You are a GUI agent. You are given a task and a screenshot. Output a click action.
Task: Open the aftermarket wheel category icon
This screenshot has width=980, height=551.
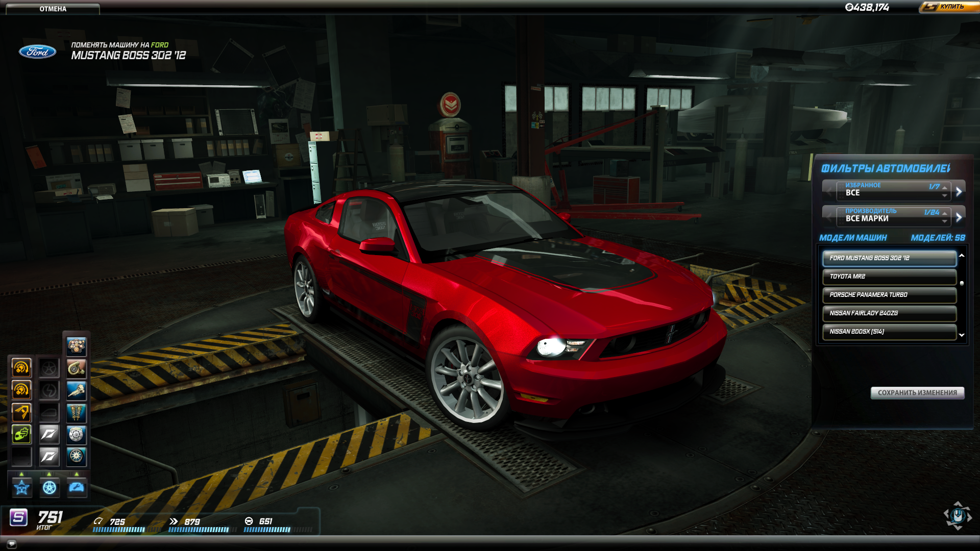[50, 488]
